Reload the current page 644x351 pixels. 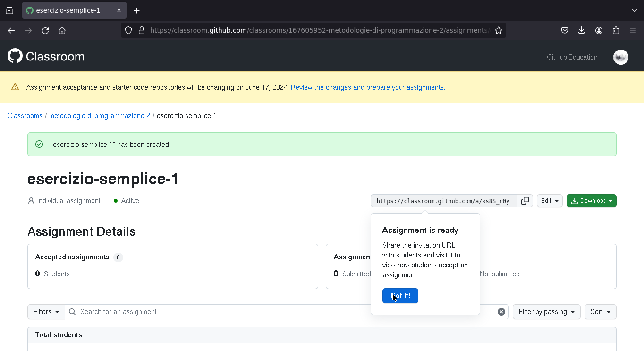point(45,30)
